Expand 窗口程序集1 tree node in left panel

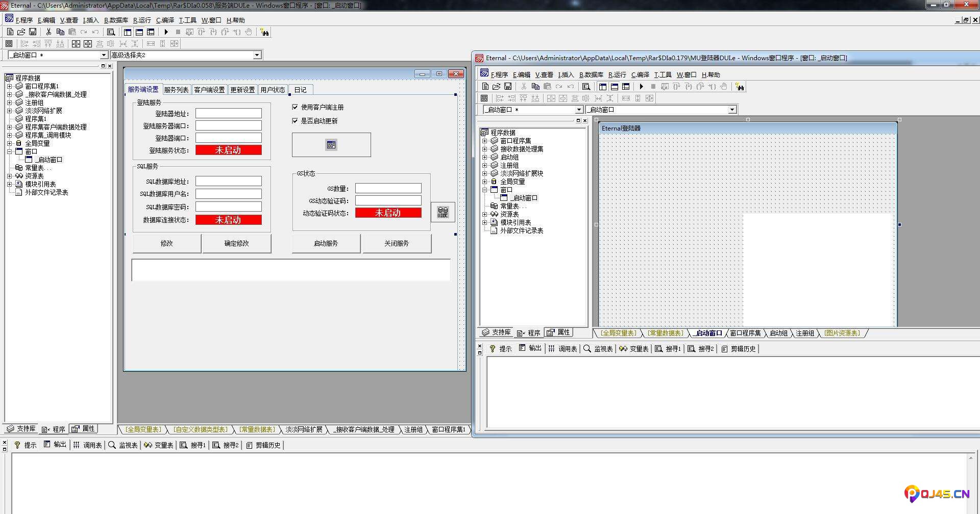[x=9, y=86]
